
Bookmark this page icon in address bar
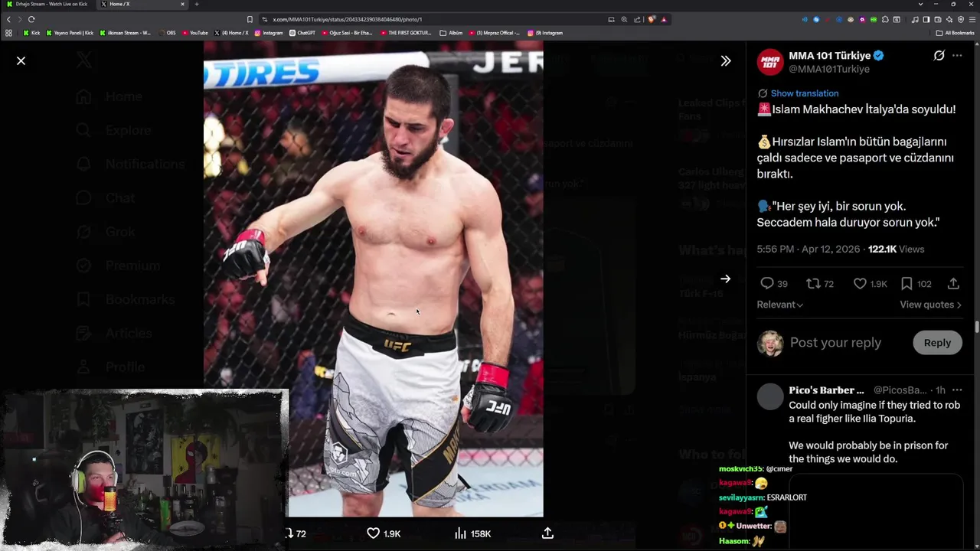tap(250, 19)
